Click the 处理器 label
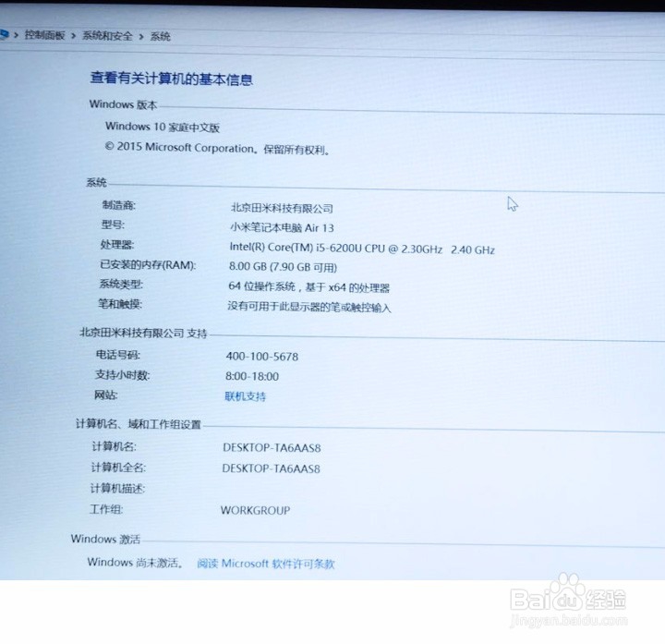Viewport: 665px width, 644px height. point(117,244)
